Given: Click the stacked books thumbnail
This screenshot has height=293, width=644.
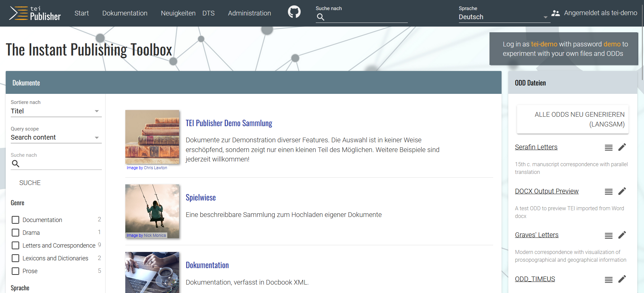Looking at the screenshot, I should pos(152,137).
